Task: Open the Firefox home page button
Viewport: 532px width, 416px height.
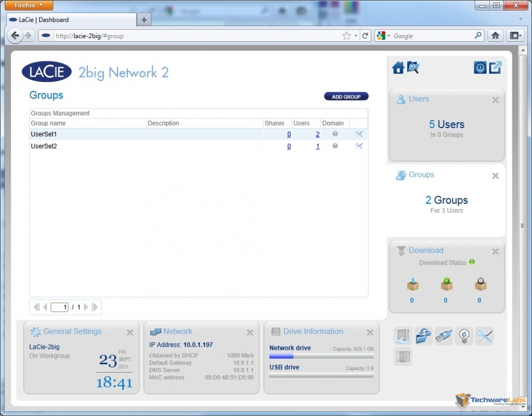Action: pyautogui.click(x=496, y=35)
